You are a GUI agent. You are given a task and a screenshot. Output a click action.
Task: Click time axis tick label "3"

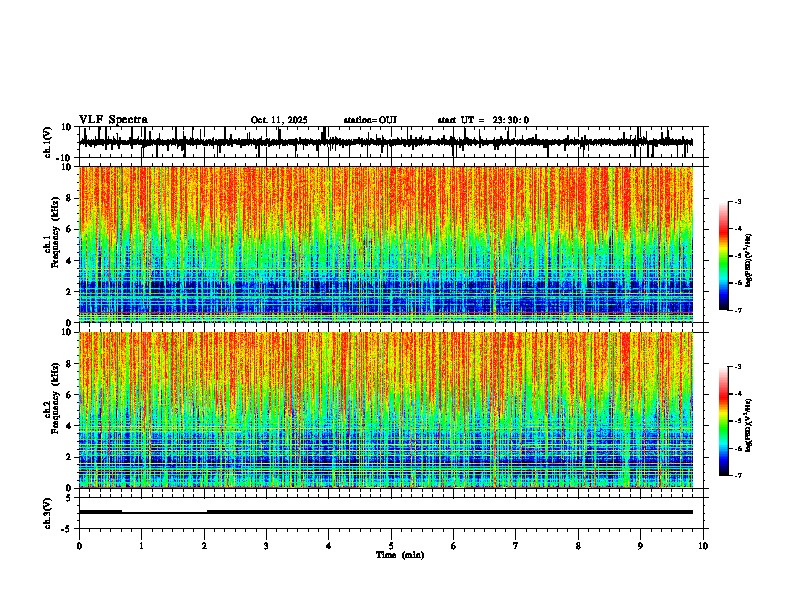(266, 546)
